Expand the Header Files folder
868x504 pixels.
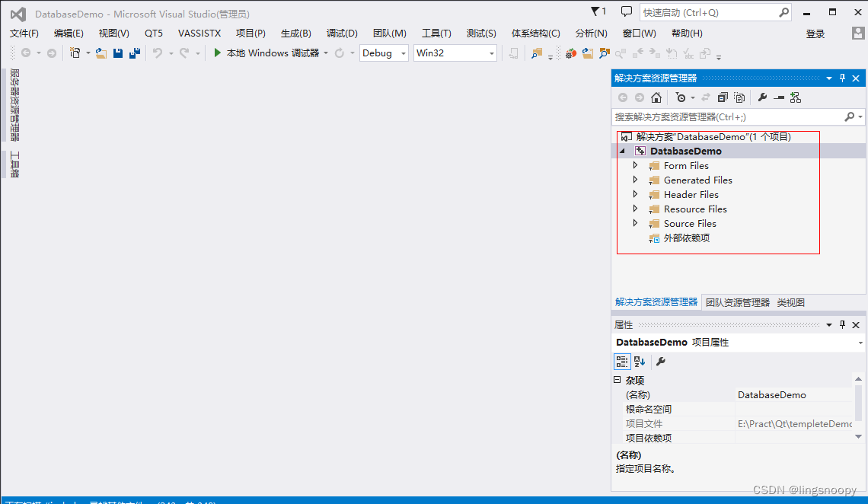click(x=635, y=194)
